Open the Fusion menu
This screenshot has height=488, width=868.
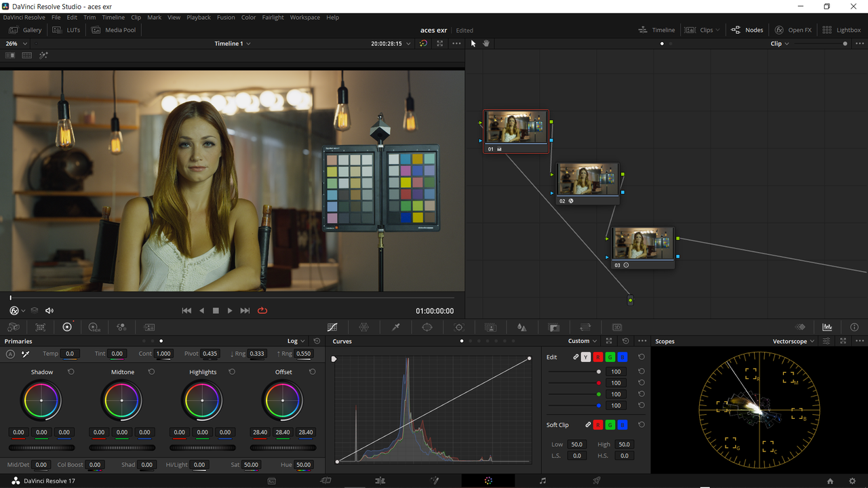coord(226,18)
